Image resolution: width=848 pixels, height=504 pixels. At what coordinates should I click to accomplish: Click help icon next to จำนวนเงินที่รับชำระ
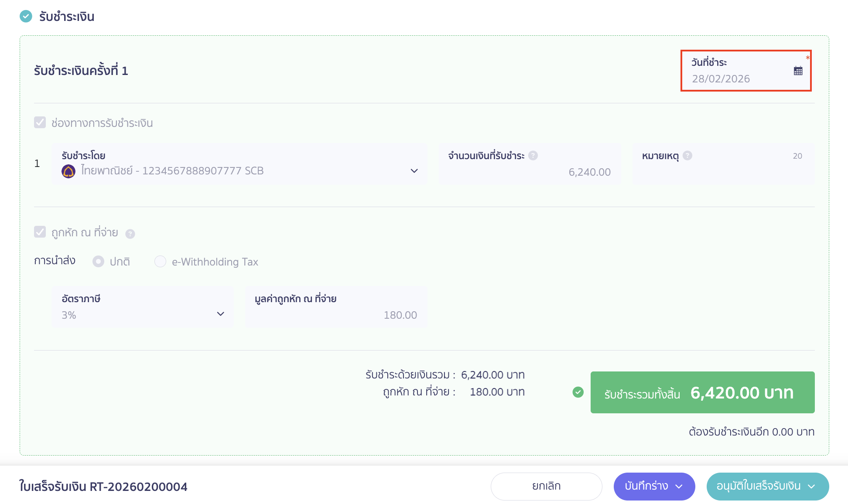533,156
